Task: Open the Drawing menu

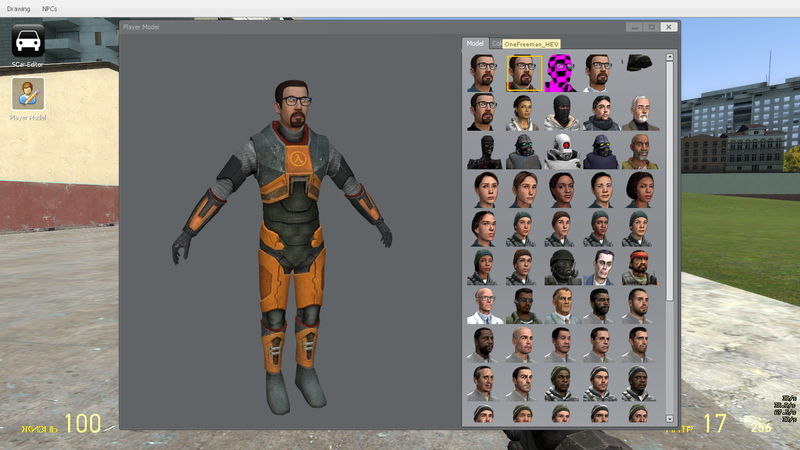Action: (x=19, y=8)
